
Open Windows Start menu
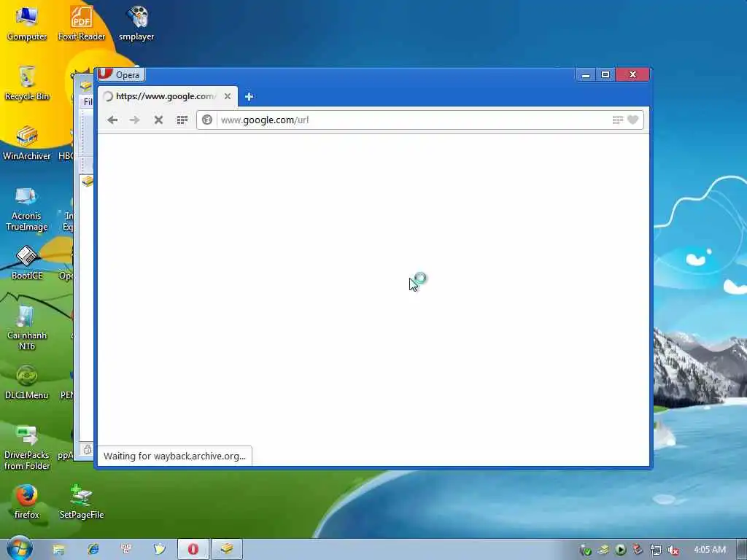click(19, 549)
